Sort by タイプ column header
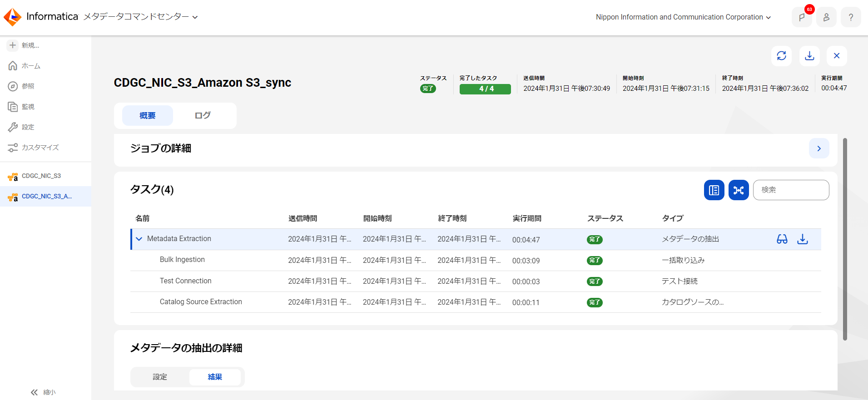Screen dimensions: 868x400 (x=673, y=218)
